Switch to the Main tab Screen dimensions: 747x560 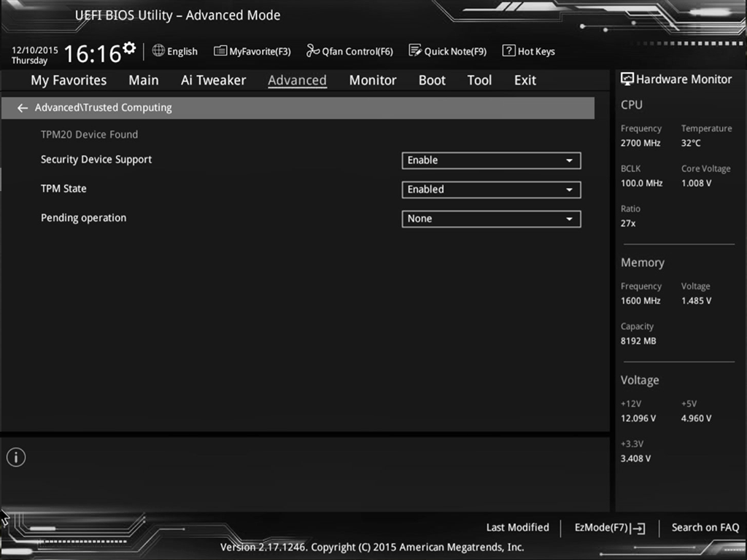click(x=144, y=80)
